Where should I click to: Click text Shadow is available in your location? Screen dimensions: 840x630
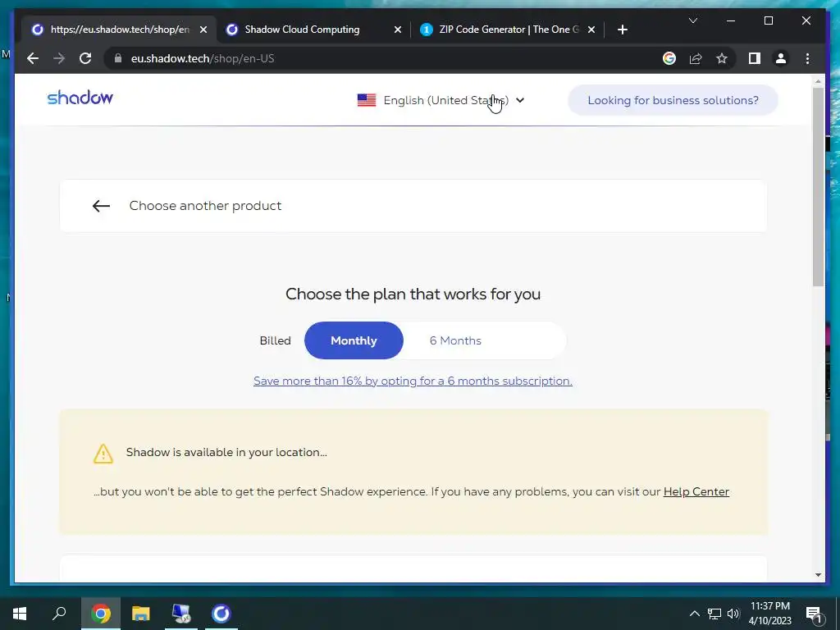pyautogui.click(x=226, y=452)
